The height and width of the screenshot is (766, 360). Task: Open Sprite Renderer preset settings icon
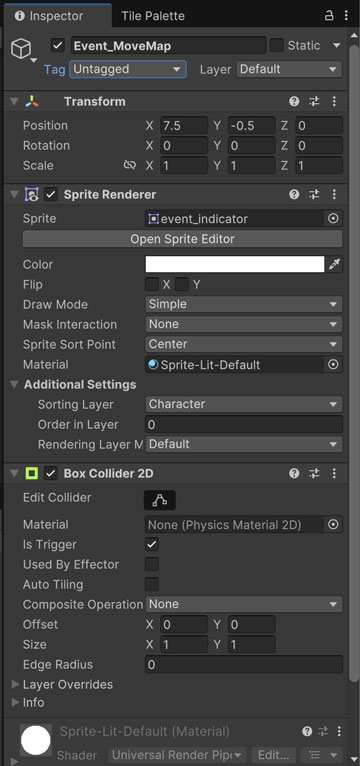click(314, 194)
